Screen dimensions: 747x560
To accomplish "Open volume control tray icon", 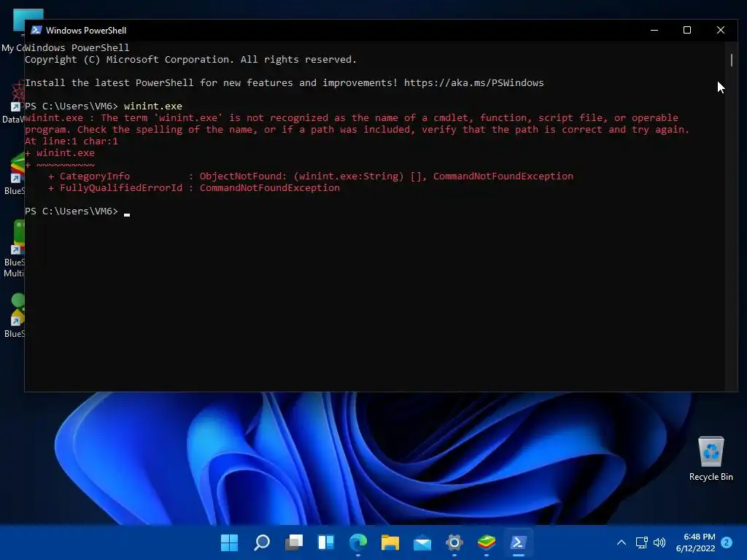I will pos(659,542).
